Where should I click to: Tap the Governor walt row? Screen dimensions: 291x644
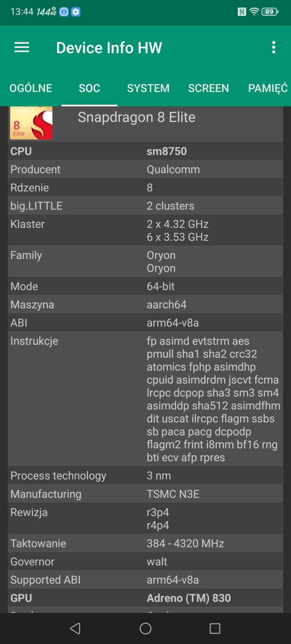(x=145, y=561)
